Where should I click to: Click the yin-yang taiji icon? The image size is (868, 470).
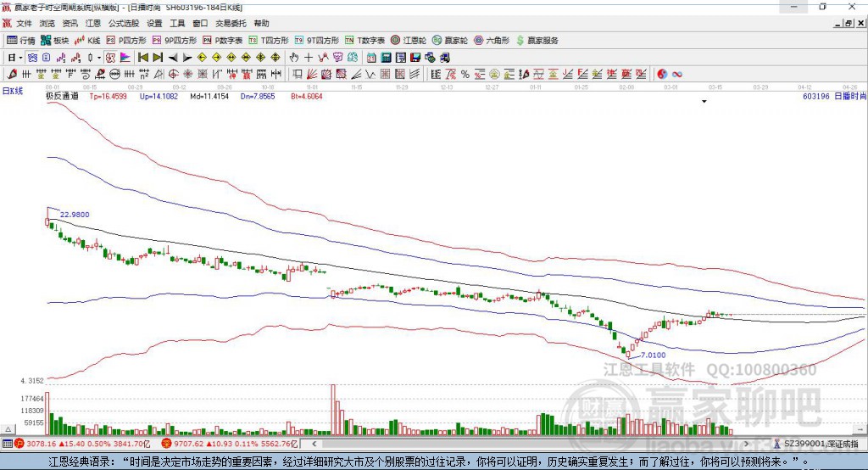point(662,74)
